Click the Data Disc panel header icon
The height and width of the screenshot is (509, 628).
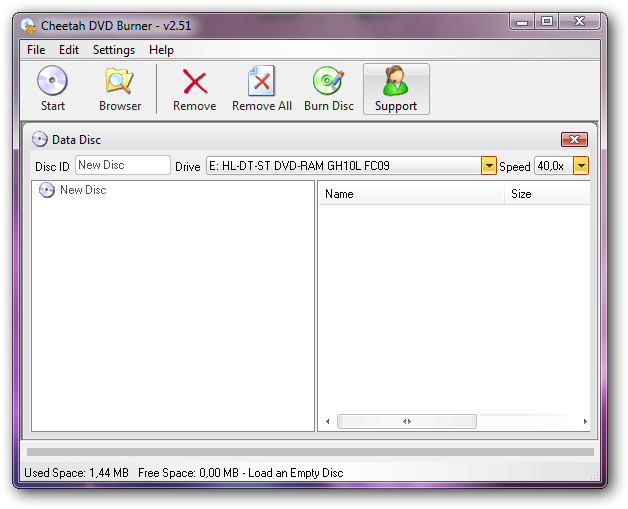(x=40, y=139)
